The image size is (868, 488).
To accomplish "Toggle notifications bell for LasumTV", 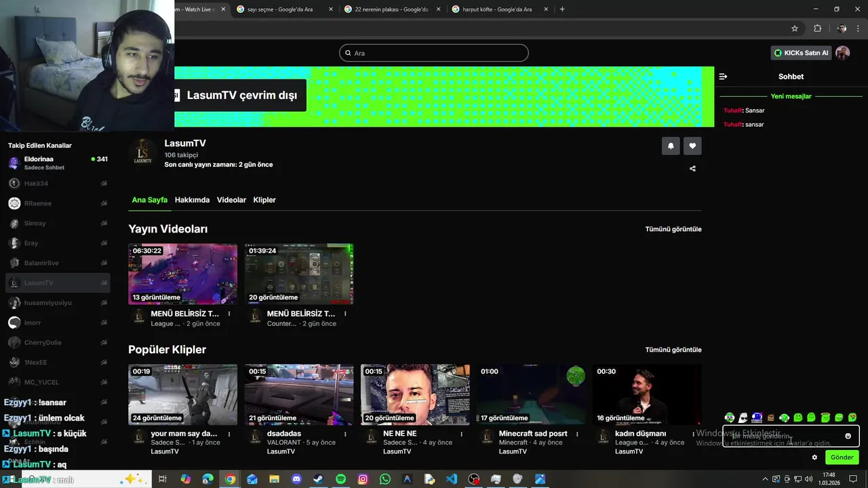I will [671, 146].
